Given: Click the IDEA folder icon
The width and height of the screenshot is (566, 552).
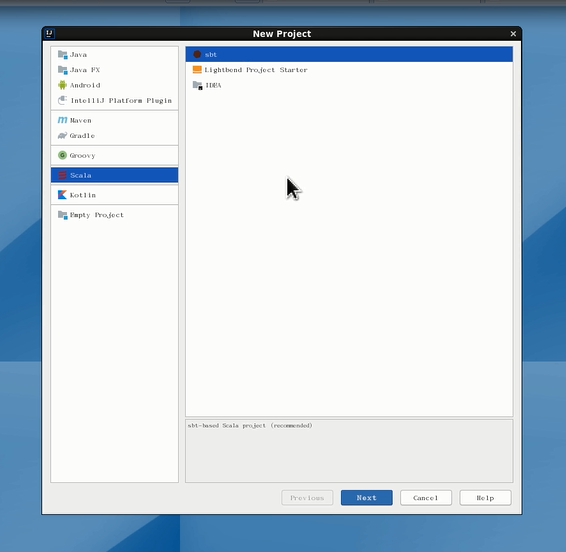Looking at the screenshot, I should (197, 85).
